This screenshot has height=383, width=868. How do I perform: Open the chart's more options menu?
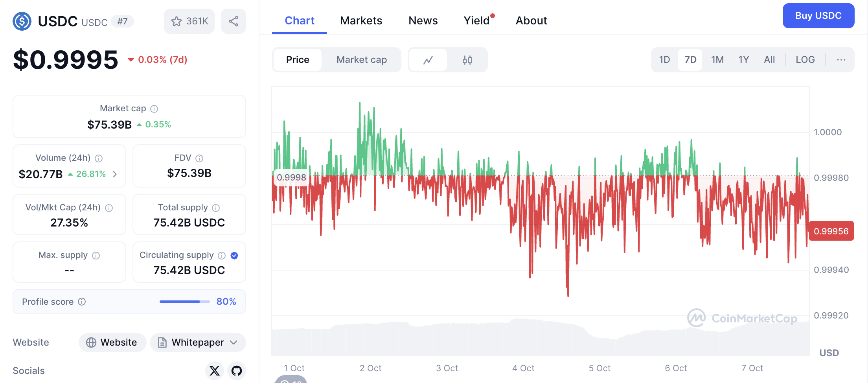coord(841,59)
